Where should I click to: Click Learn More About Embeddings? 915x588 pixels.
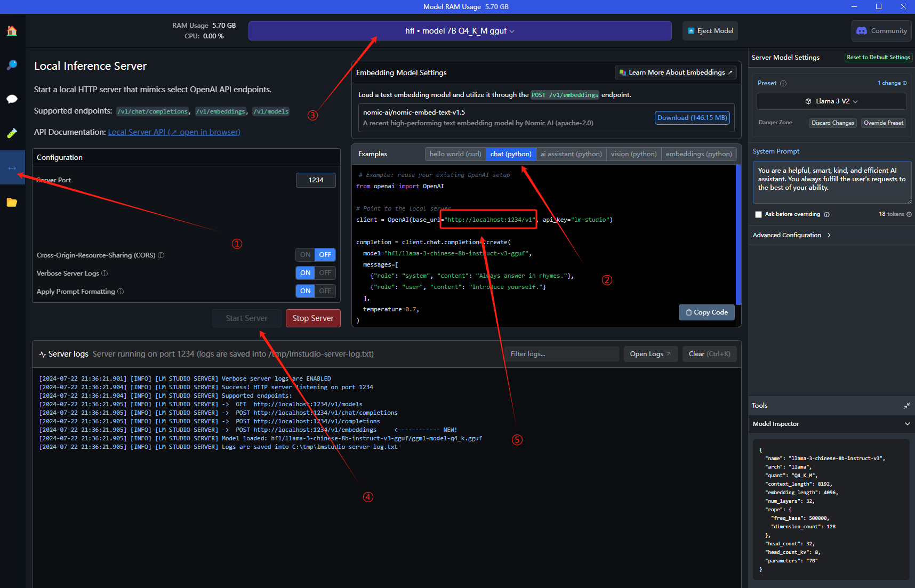point(676,73)
